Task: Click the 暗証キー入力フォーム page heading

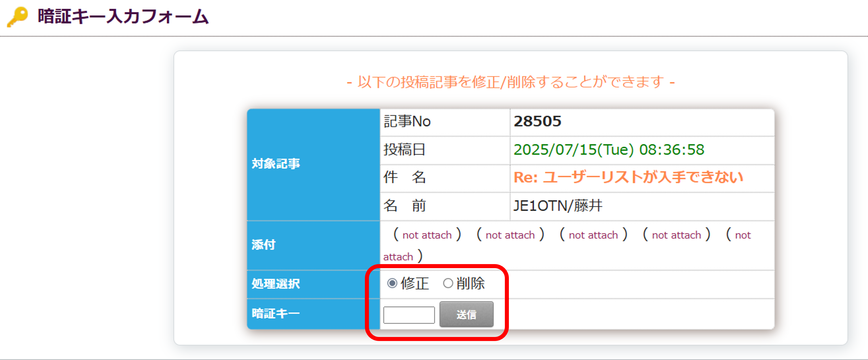Action: [x=123, y=16]
